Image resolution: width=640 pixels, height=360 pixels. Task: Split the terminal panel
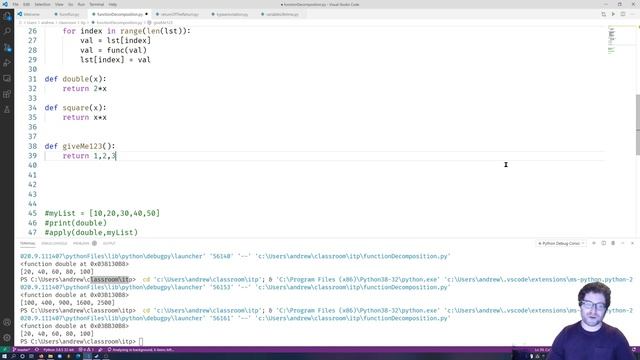(x=604, y=243)
